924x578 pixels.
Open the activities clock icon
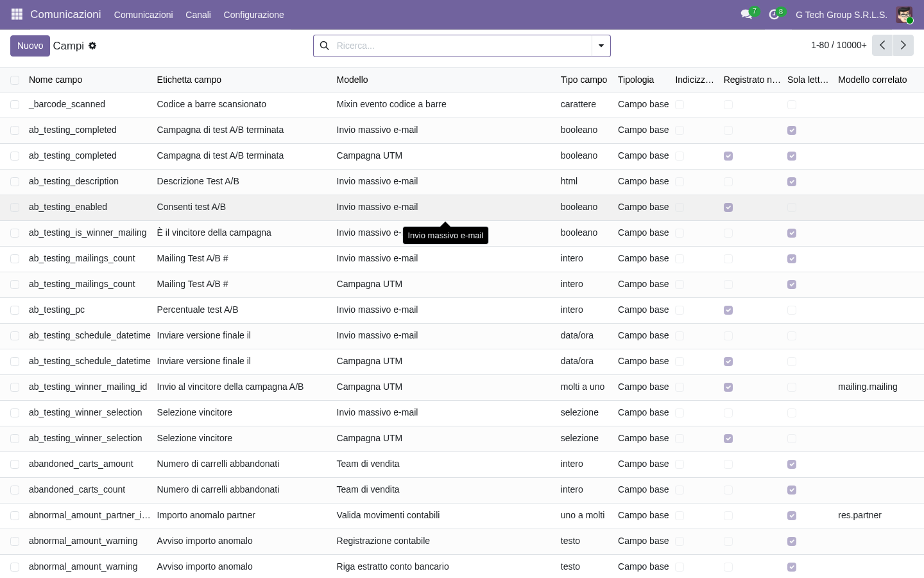[x=774, y=14]
